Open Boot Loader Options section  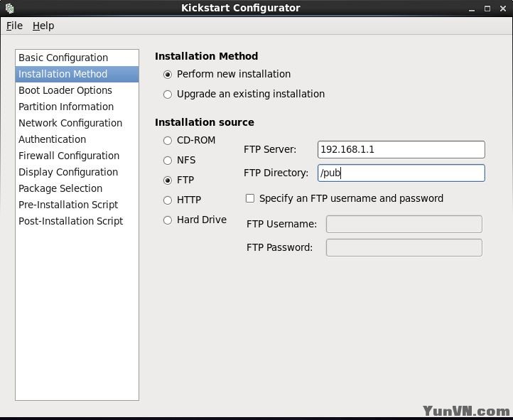[65, 90]
